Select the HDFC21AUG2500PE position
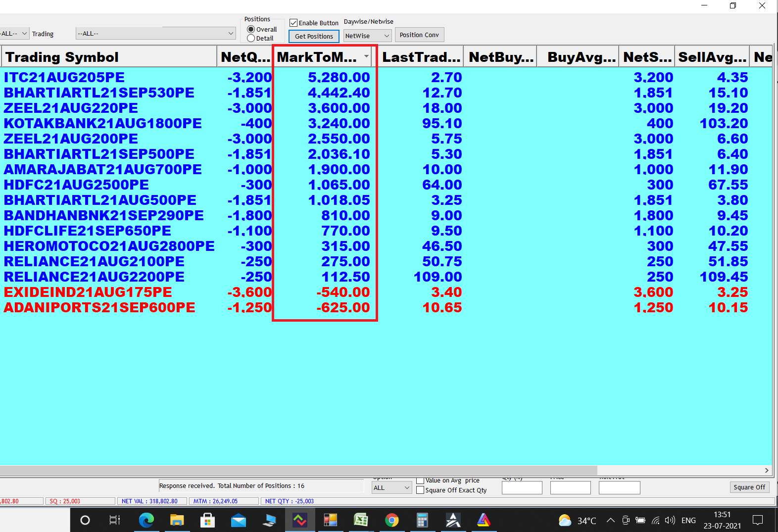Image resolution: width=778 pixels, height=532 pixels. point(386,185)
